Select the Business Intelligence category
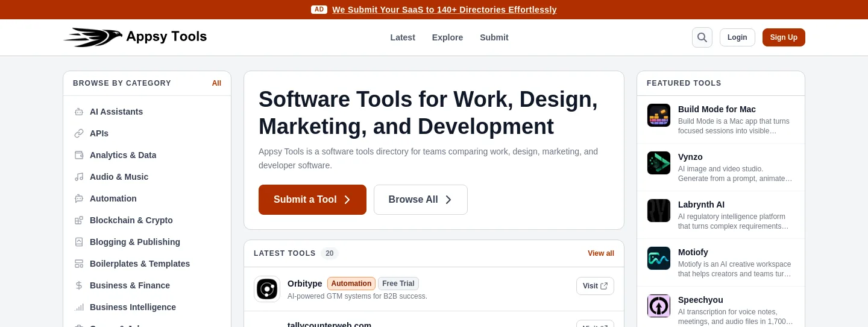Image resolution: width=868 pixels, height=327 pixels. pos(133,307)
